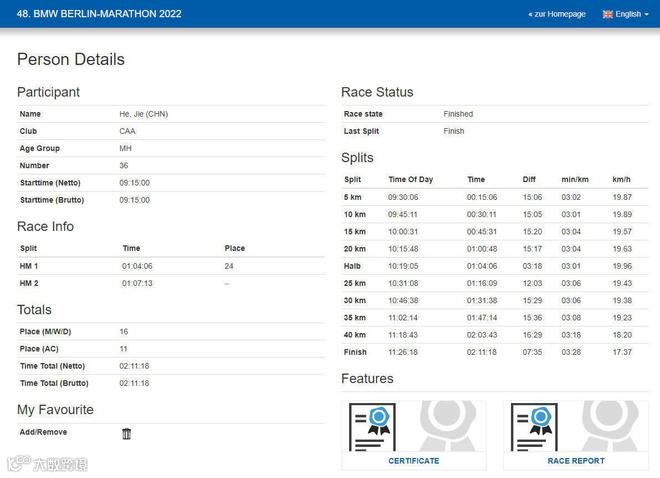The height and width of the screenshot is (478, 660).
Task: Click the Halb split row label
Action: coord(352,266)
